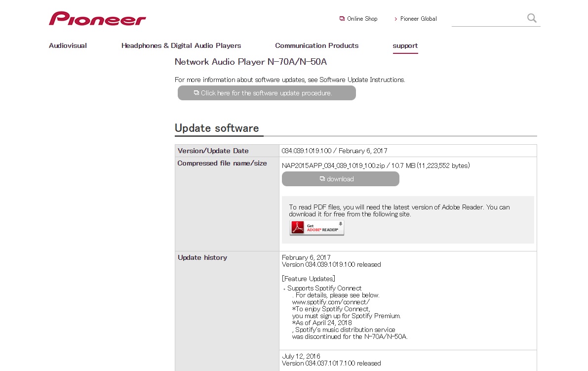Select the support menu item

pos(405,46)
